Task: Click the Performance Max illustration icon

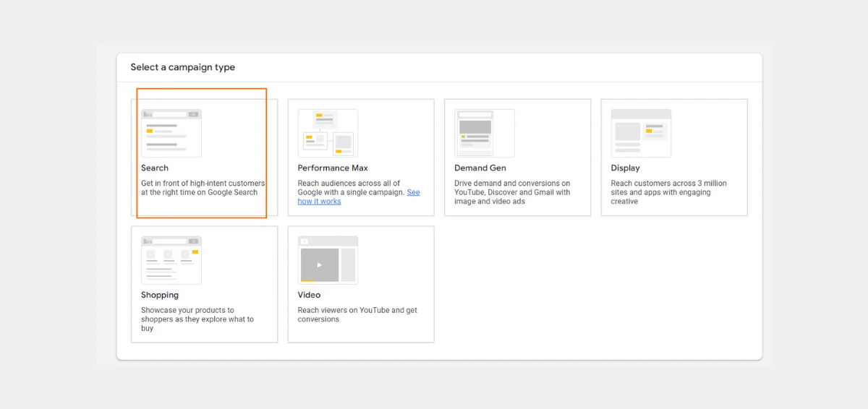Action: (328, 133)
